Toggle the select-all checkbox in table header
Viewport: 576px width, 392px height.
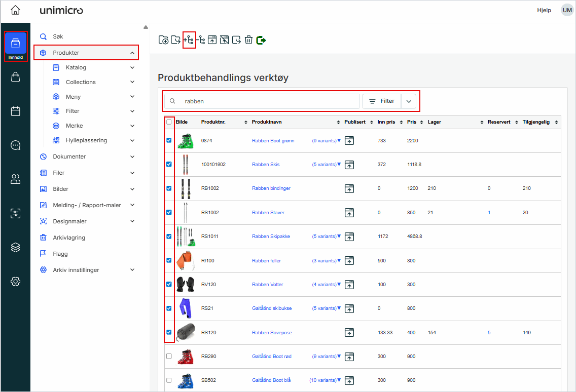click(x=169, y=122)
